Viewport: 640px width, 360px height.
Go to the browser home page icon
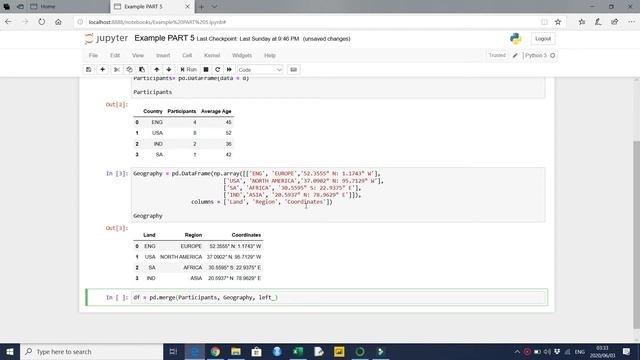point(58,22)
